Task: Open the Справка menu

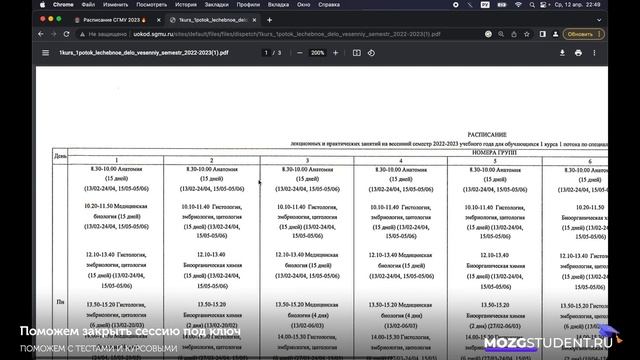Action: point(329,5)
